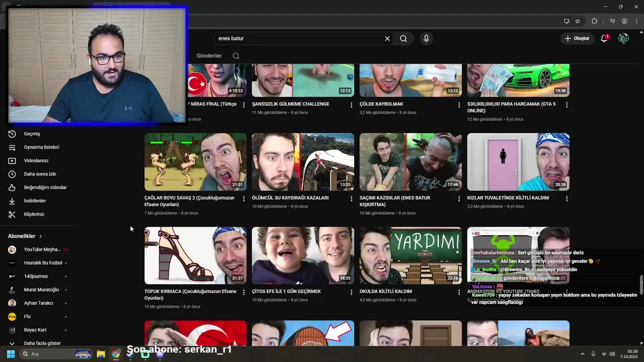Start voice search with the microphone icon

click(x=426, y=38)
